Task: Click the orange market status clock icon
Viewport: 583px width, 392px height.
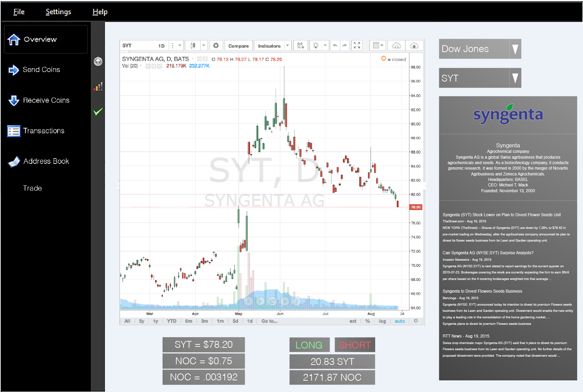Action: (383, 59)
